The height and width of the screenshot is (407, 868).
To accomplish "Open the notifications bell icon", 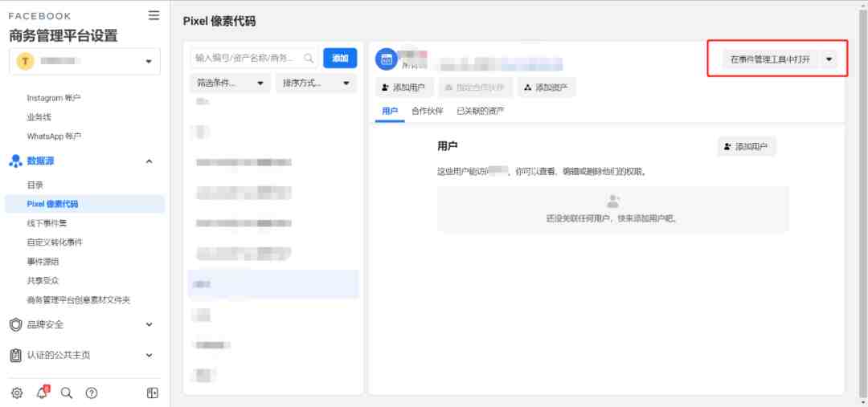I will point(42,393).
